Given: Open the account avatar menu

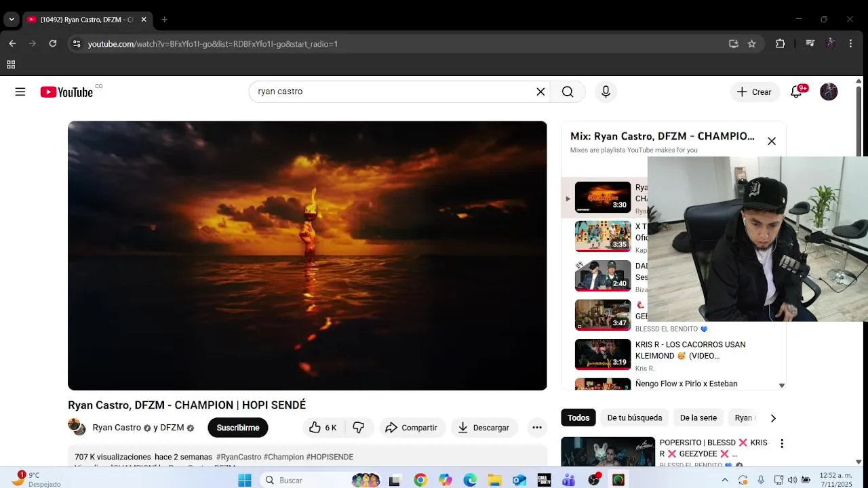Looking at the screenshot, I should [x=829, y=91].
